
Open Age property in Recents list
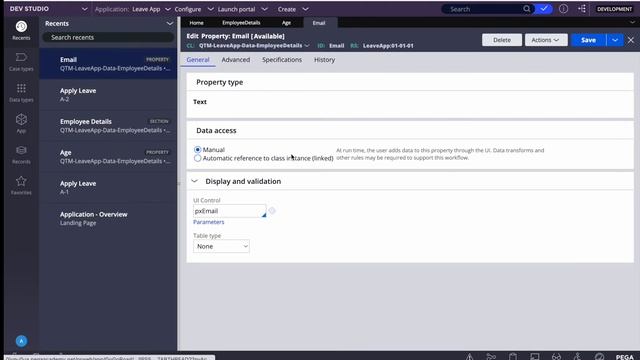(109, 156)
